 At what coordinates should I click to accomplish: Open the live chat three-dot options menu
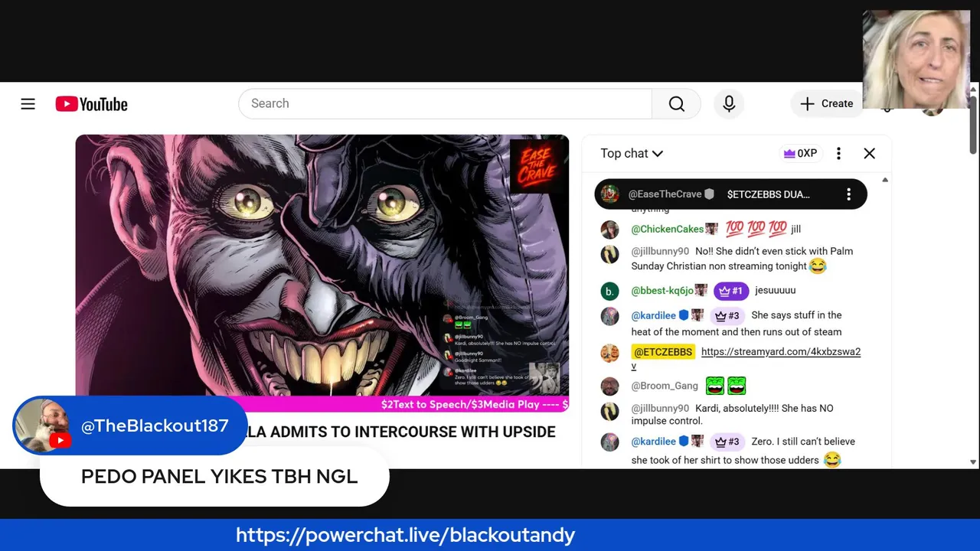(x=838, y=153)
